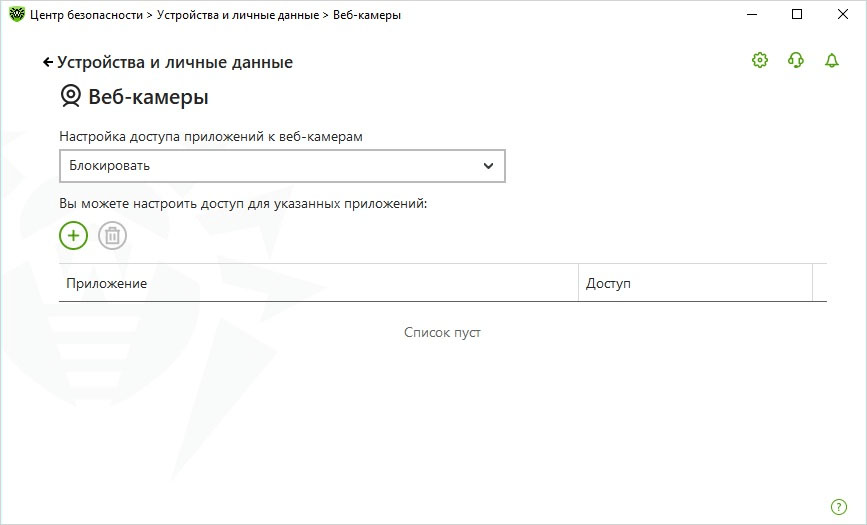867x525 pixels.
Task: Open settings via the gear icon
Action: [760, 61]
